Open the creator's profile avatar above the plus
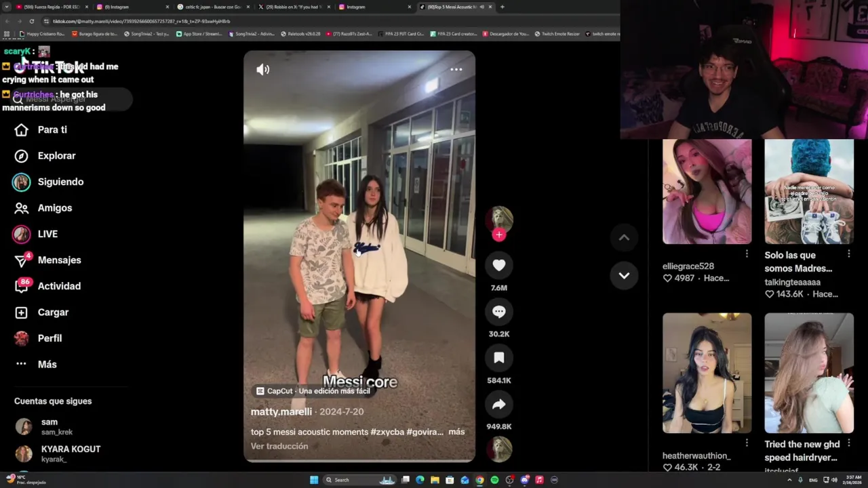This screenshot has width=868, height=488. 499,218
